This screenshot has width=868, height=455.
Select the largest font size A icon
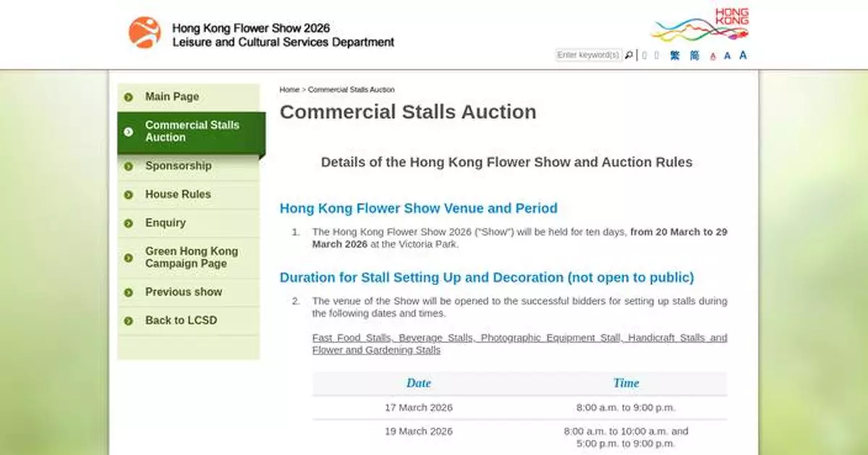(x=743, y=55)
